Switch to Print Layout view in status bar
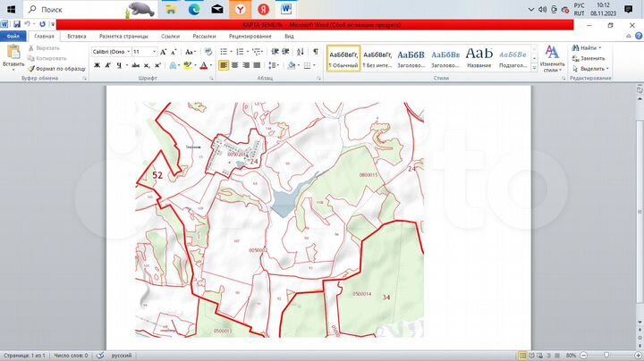The image size is (644, 361). click(522, 356)
